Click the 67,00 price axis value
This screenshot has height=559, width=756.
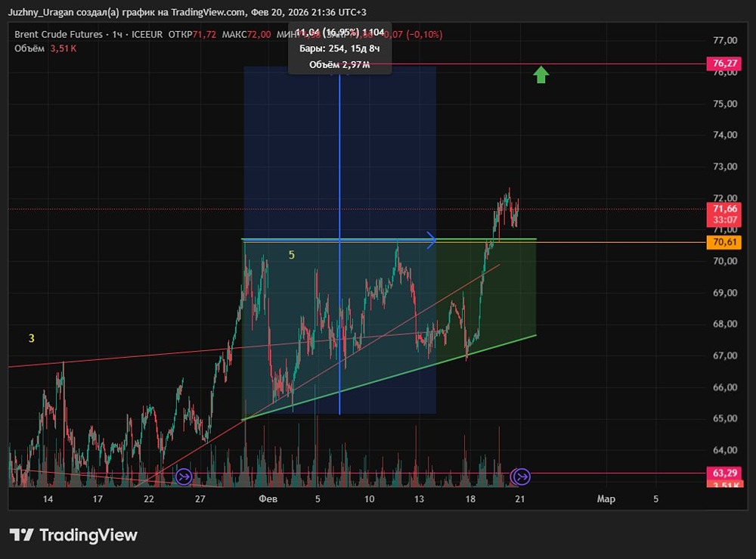pos(725,356)
